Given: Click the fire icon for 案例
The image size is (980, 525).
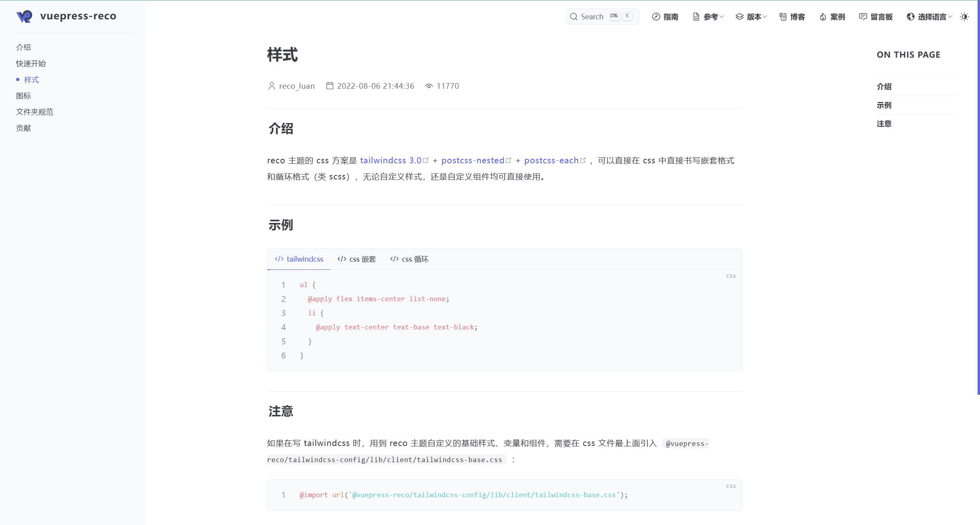Looking at the screenshot, I should coord(823,17).
